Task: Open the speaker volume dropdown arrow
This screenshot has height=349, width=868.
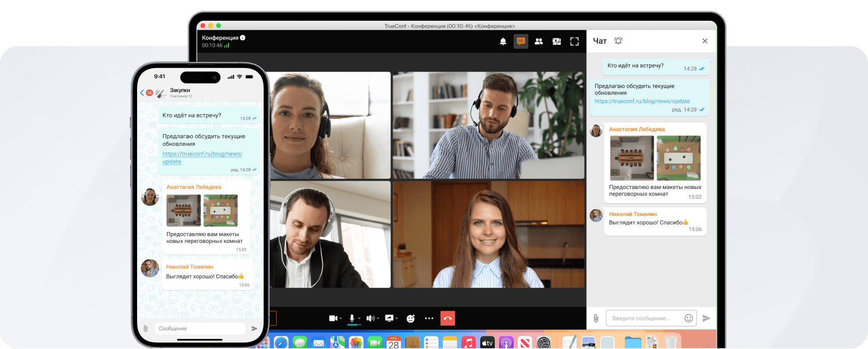Action: pos(378,319)
